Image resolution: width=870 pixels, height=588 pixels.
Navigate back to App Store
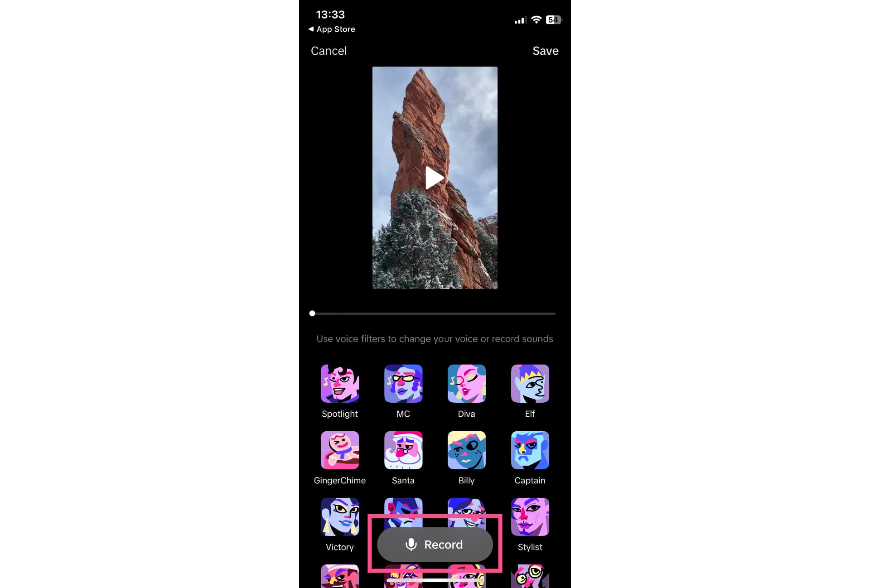331,29
